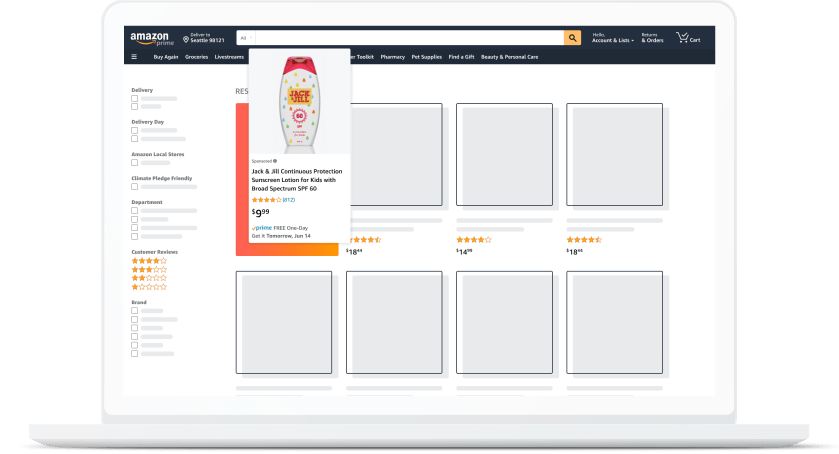Screen dimensions: 839x454
Task: Click the Sponsored info icon
Action: tap(275, 161)
